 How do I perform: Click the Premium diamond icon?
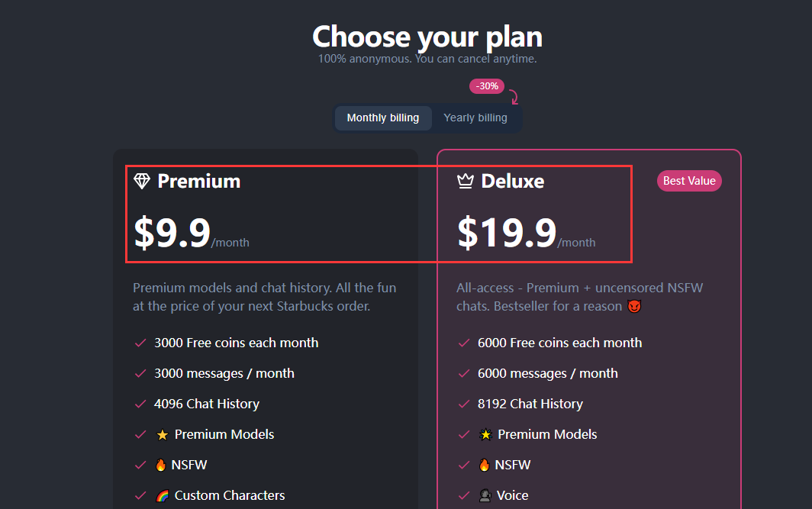coord(142,181)
